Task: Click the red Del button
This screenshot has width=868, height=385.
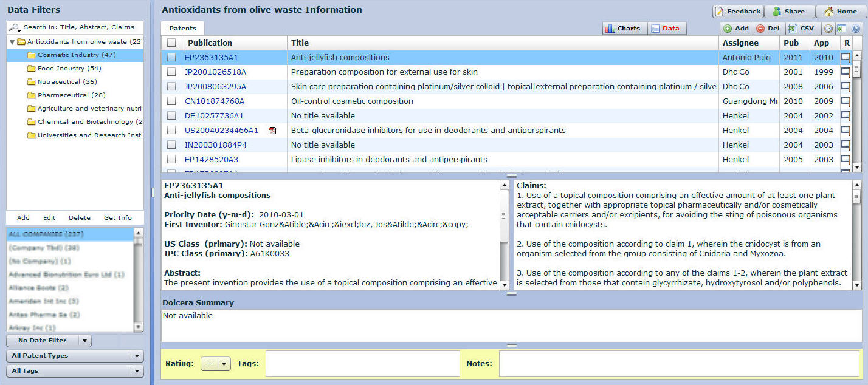Action: pos(768,29)
